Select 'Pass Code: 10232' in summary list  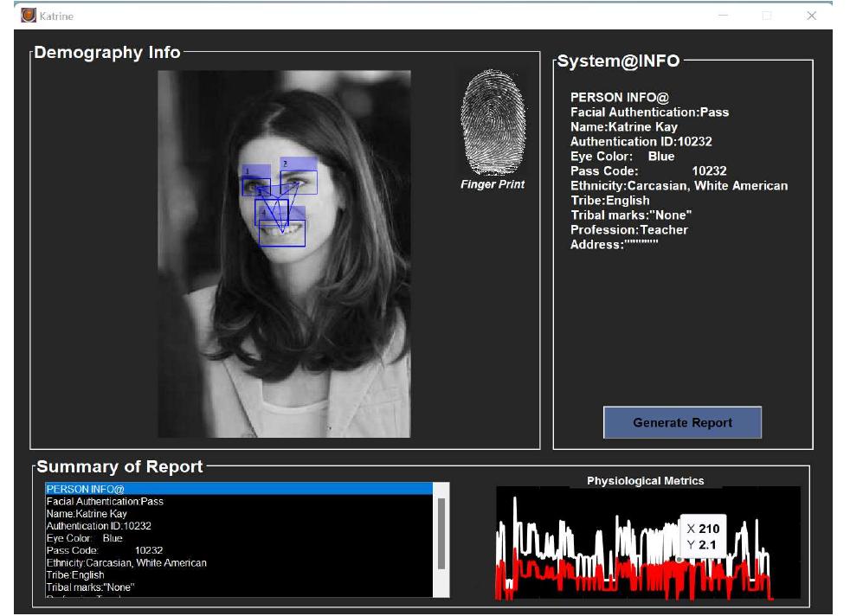[x=239, y=550]
